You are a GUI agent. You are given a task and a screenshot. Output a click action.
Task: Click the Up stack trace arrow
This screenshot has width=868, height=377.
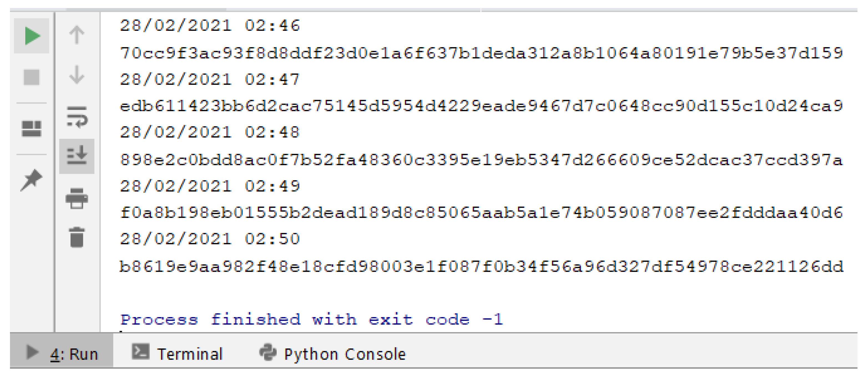77,35
